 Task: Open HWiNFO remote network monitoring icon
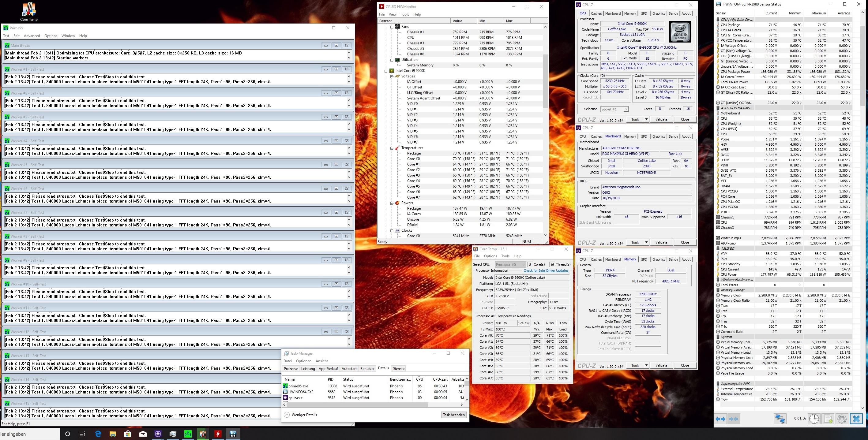[x=780, y=419]
